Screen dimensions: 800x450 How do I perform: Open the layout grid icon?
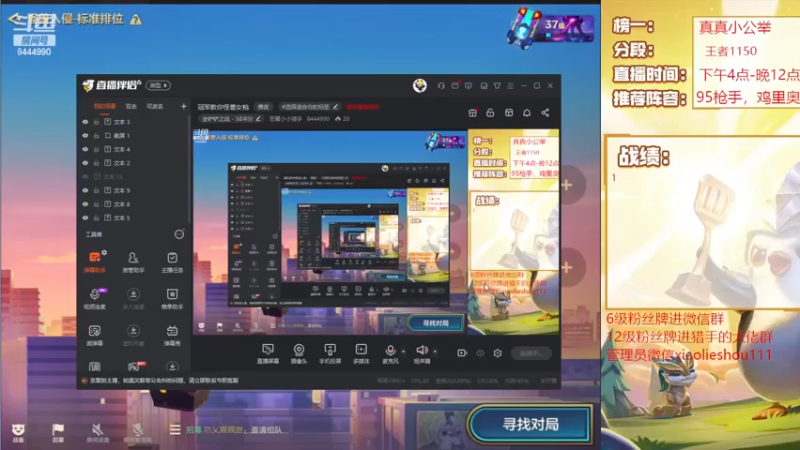(509, 112)
